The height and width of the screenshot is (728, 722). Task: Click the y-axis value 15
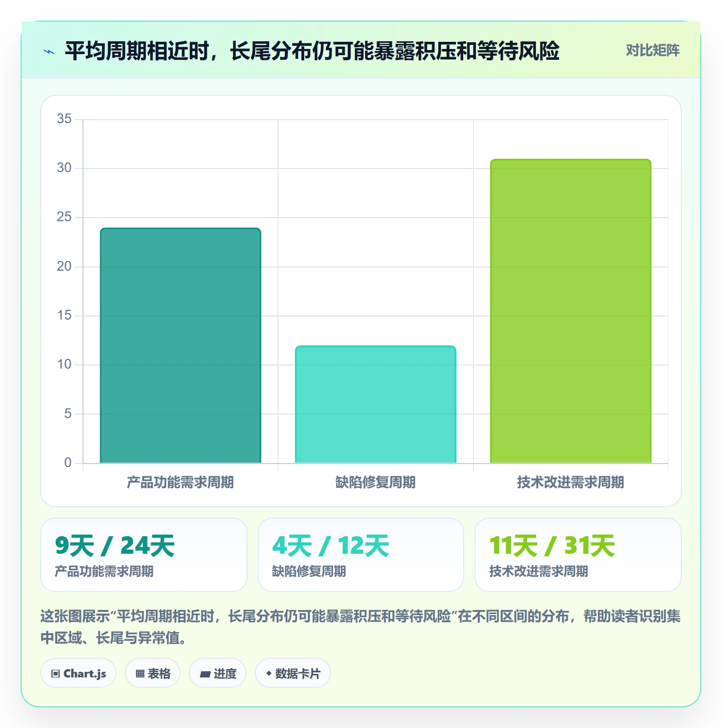point(64,316)
